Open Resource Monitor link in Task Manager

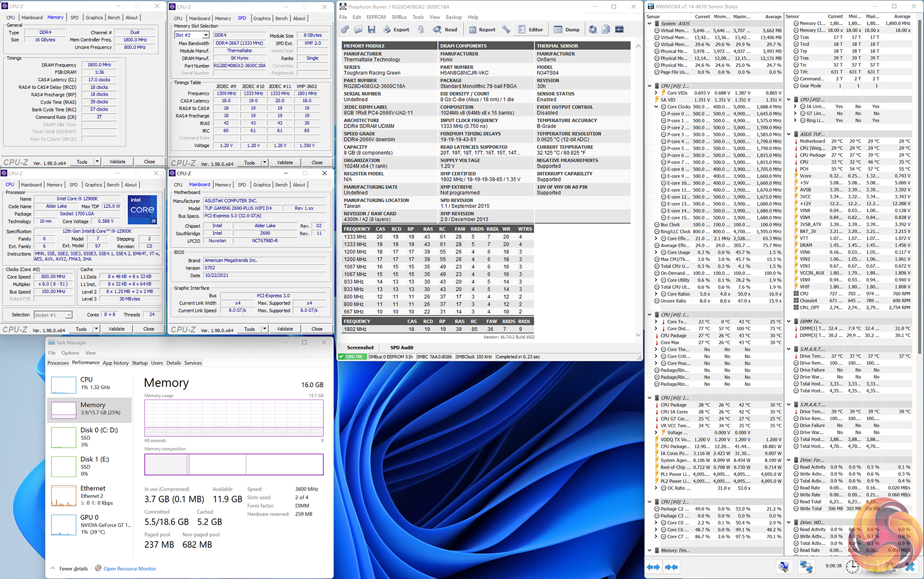(129, 569)
